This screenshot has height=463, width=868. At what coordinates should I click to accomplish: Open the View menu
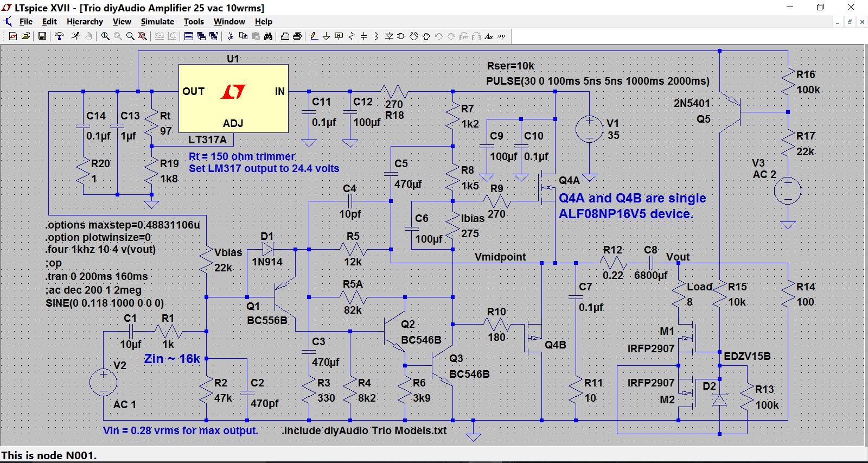(122, 22)
